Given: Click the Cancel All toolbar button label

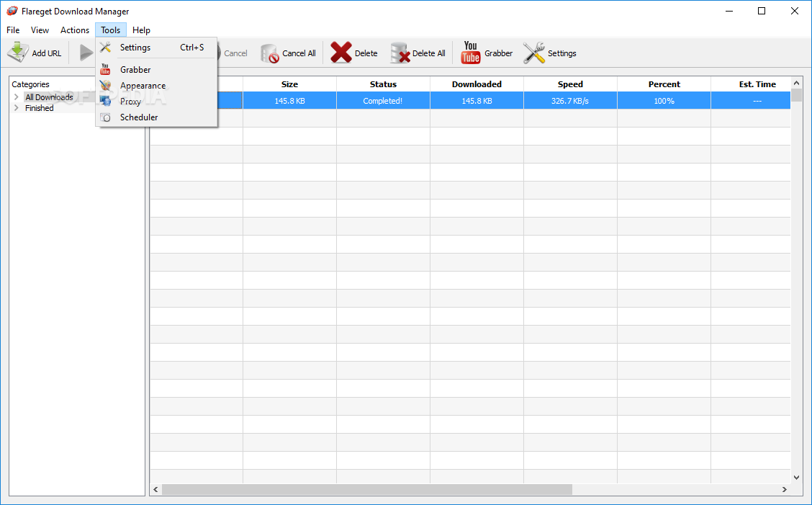Looking at the screenshot, I should [x=299, y=53].
